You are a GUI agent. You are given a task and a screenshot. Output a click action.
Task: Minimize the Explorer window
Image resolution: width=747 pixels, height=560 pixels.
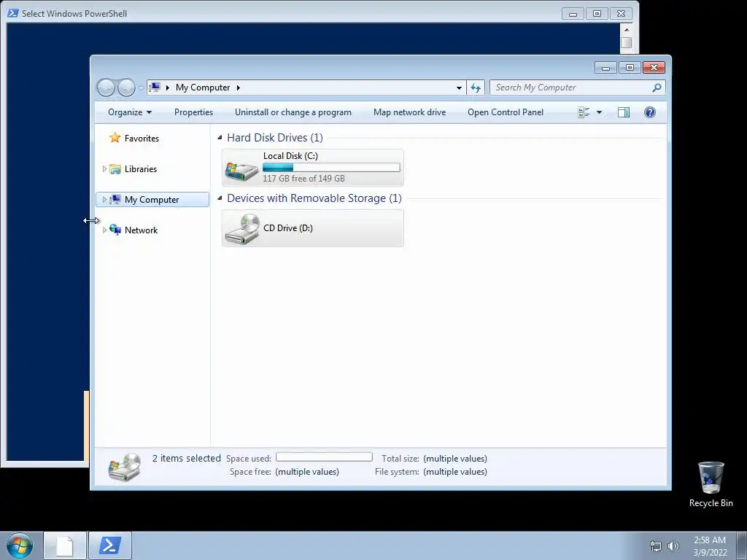click(605, 68)
